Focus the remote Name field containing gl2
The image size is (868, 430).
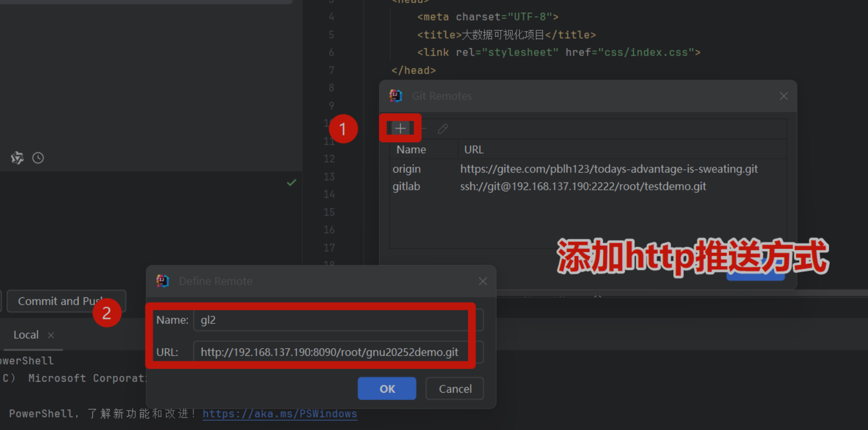[338, 320]
